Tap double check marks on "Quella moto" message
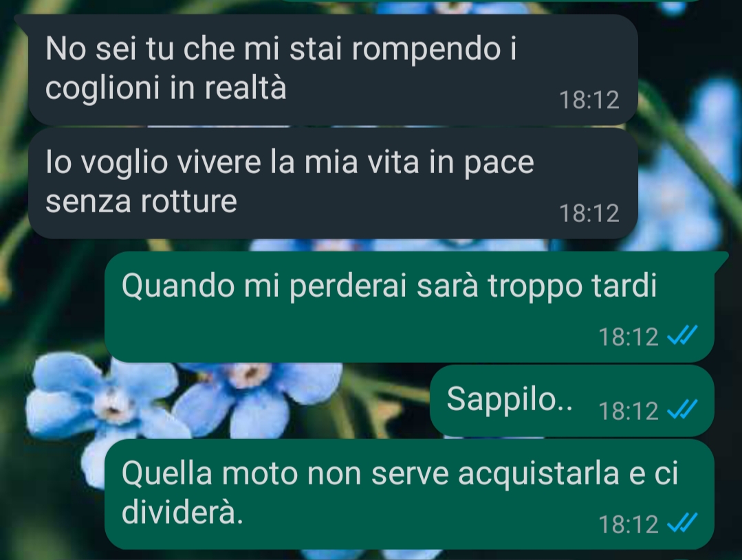Image resolution: width=742 pixels, height=560 pixels. coord(682,523)
